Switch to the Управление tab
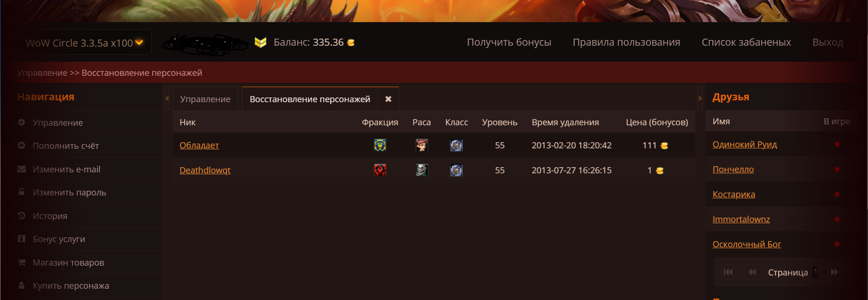 [x=205, y=99]
